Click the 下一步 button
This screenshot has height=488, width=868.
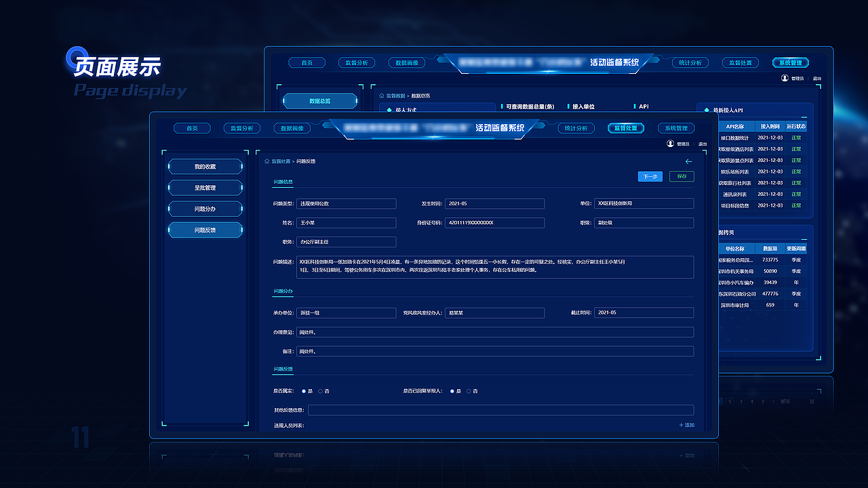pos(650,176)
